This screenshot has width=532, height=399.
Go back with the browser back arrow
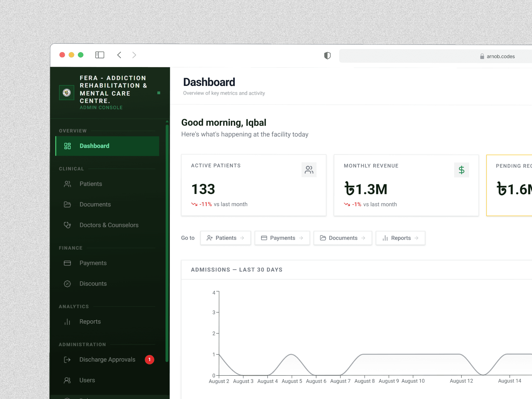pos(119,55)
